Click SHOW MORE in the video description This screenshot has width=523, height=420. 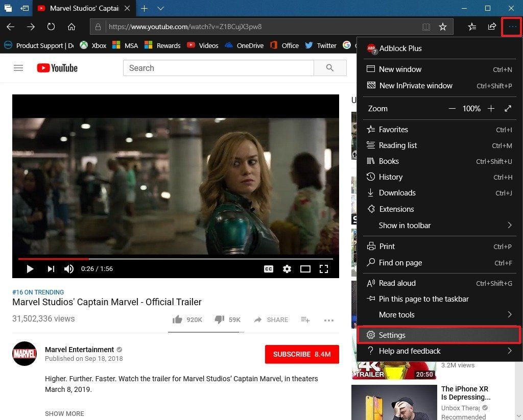(64, 413)
